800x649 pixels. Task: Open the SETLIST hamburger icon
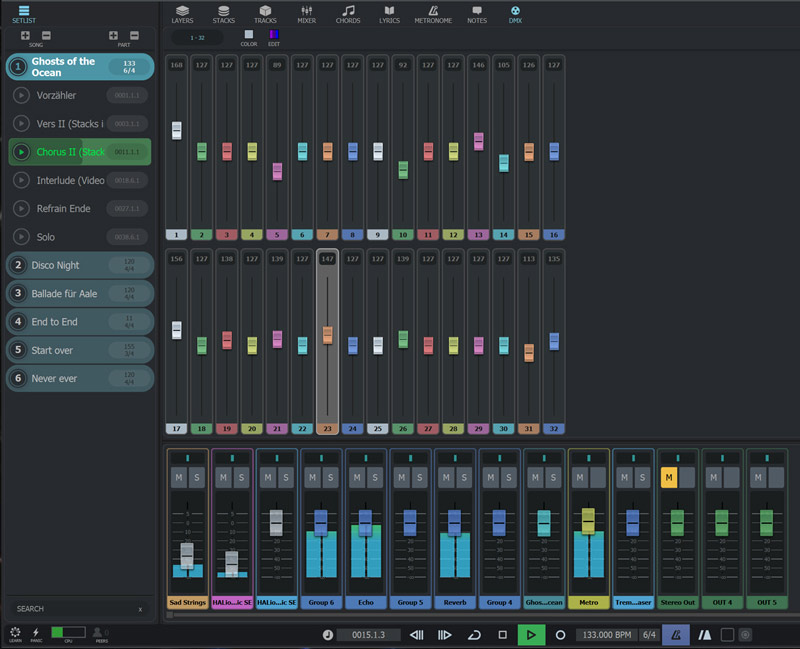point(25,10)
